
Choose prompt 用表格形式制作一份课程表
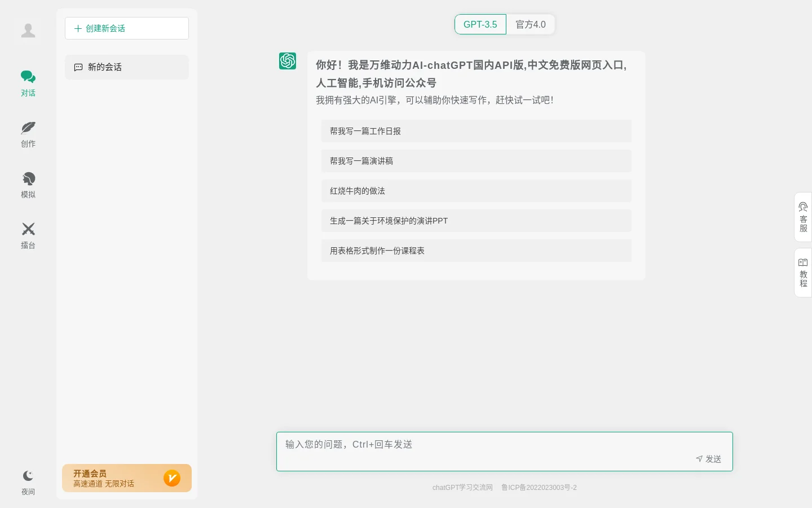coord(476,251)
